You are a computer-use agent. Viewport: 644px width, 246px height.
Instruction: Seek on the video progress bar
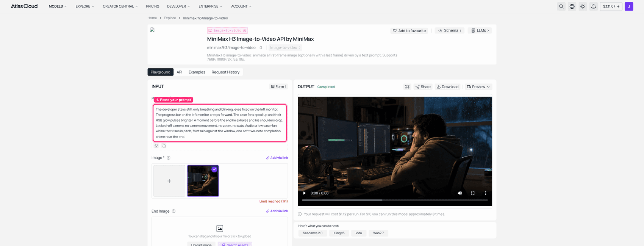(395, 200)
